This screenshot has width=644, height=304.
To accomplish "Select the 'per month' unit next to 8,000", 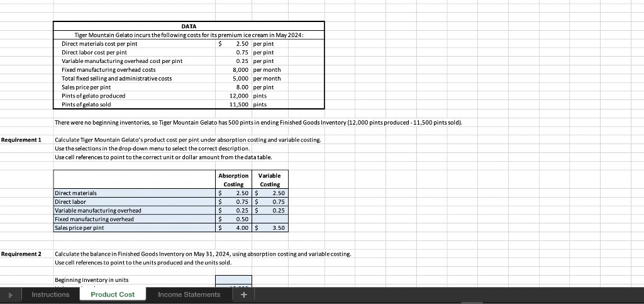I will [x=267, y=70].
